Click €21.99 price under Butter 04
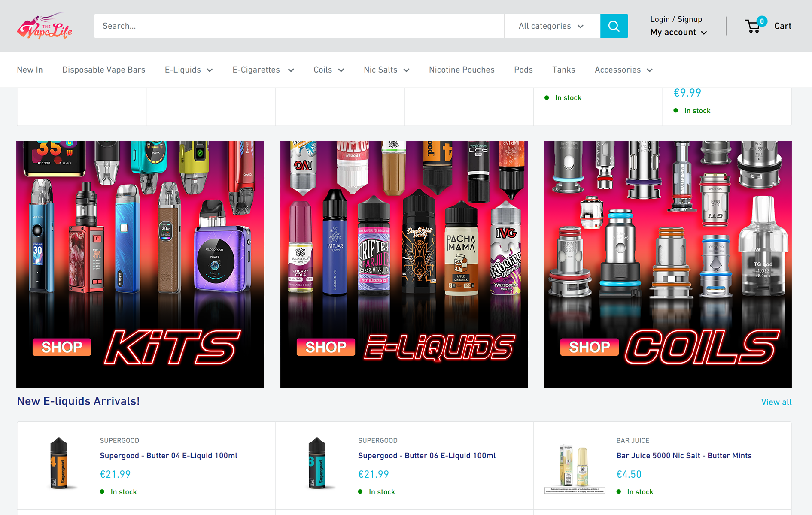The width and height of the screenshot is (812, 515). pos(115,474)
